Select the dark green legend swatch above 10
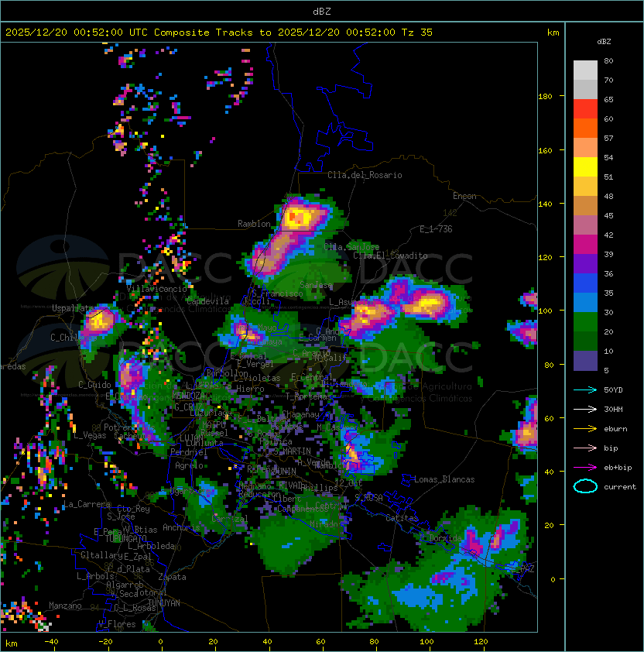 pyautogui.click(x=585, y=341)
